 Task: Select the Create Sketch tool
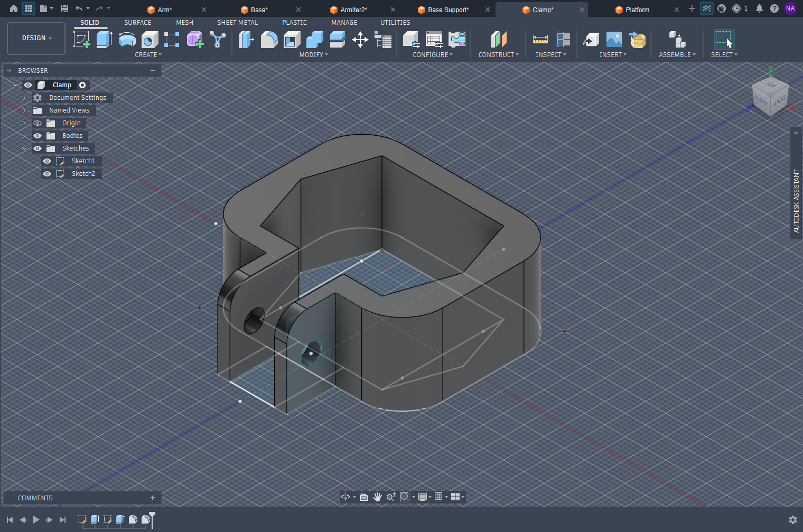point(82,40)
